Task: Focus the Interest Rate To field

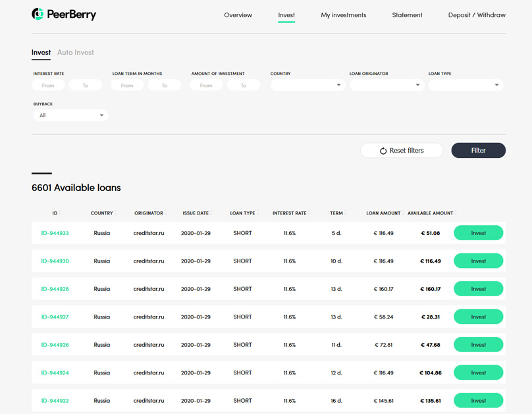Action: [86, 85]
